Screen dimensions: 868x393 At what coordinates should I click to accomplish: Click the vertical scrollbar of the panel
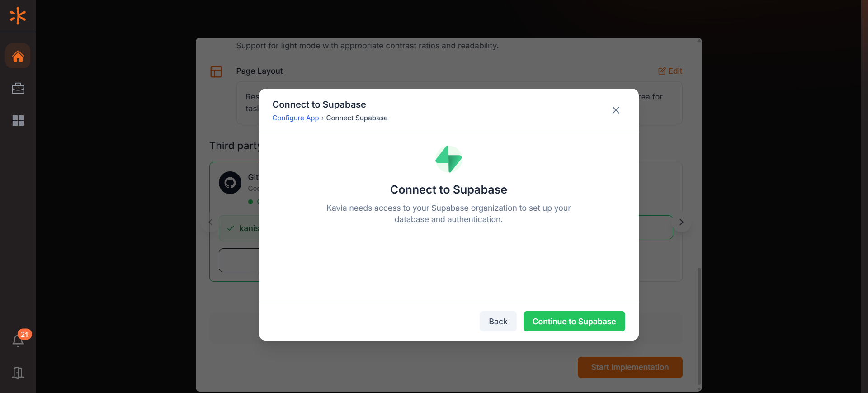(699, 326)
